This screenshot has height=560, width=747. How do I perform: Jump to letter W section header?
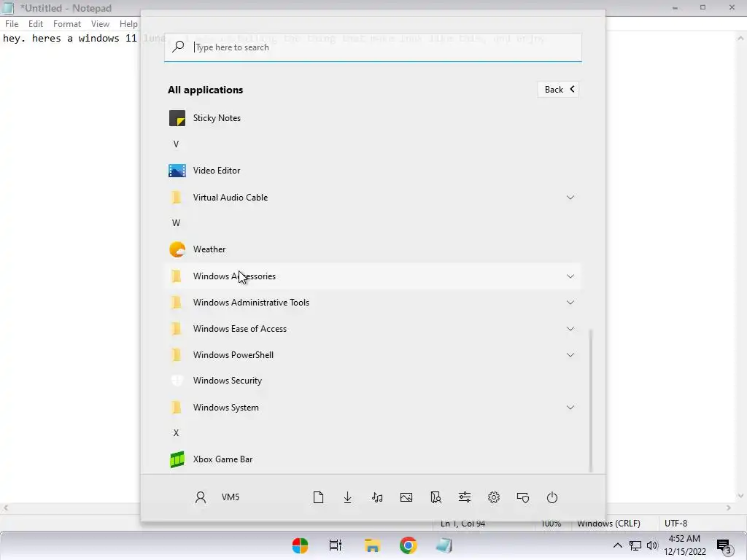(177, 223)
